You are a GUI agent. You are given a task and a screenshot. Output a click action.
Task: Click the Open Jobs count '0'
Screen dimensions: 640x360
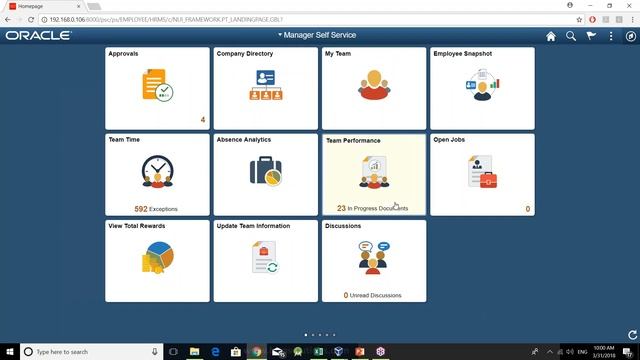tap(528, 209)
